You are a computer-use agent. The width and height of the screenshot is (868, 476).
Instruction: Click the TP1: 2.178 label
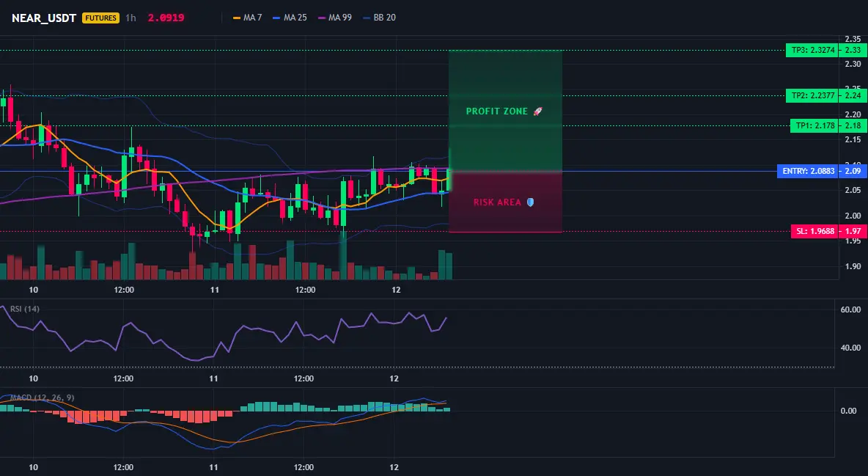tap(814, 126)
